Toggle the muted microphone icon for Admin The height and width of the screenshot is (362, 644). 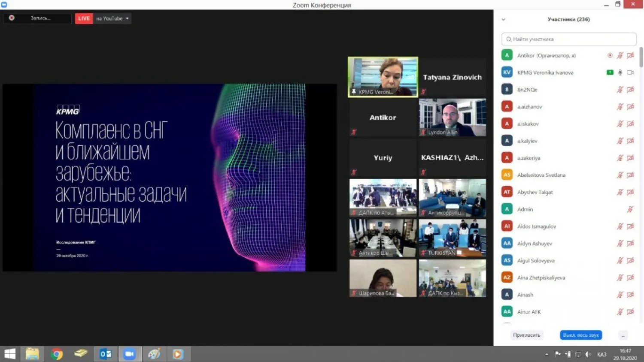point(630,209)
